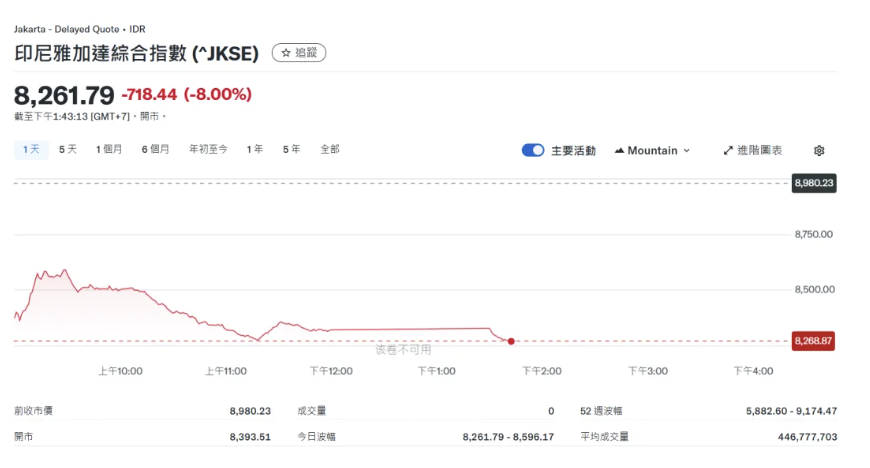Click the 該卷不可用 text on chart

point(403,349)
